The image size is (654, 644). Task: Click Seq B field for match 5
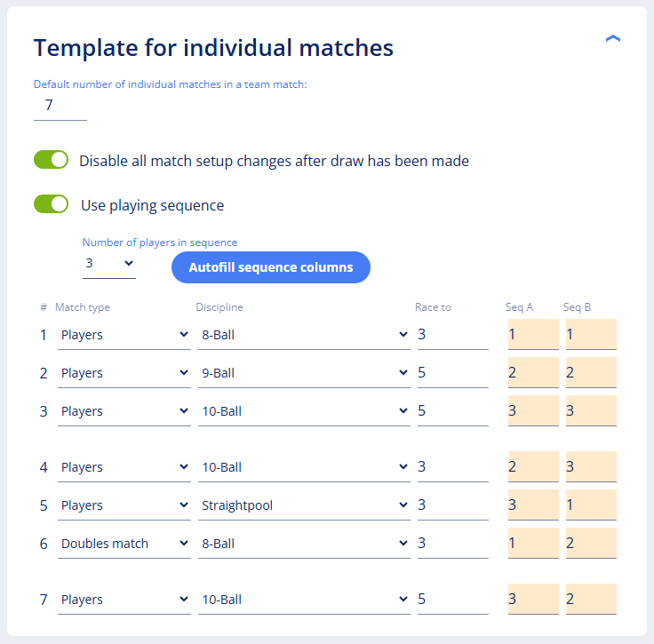(x=591, y=505)
